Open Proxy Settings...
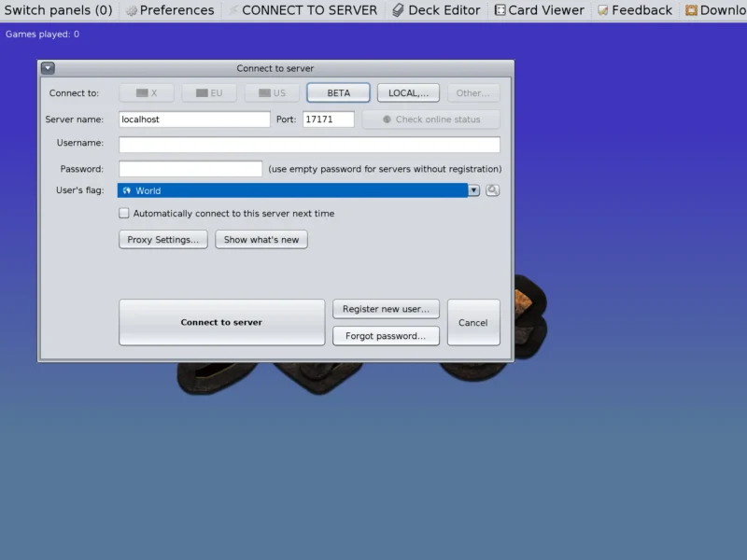This screenshot has width=747, height=560. [162, 240]
